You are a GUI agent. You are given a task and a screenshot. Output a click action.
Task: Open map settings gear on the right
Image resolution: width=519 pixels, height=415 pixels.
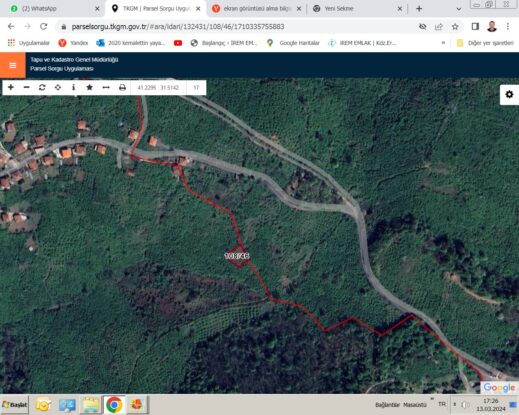click(509, 95)
